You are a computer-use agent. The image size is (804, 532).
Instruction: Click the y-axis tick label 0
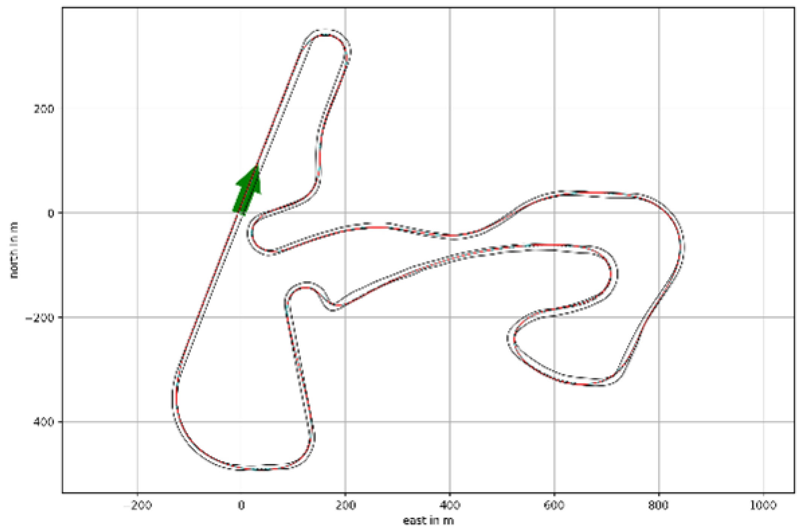pos(51,213)
